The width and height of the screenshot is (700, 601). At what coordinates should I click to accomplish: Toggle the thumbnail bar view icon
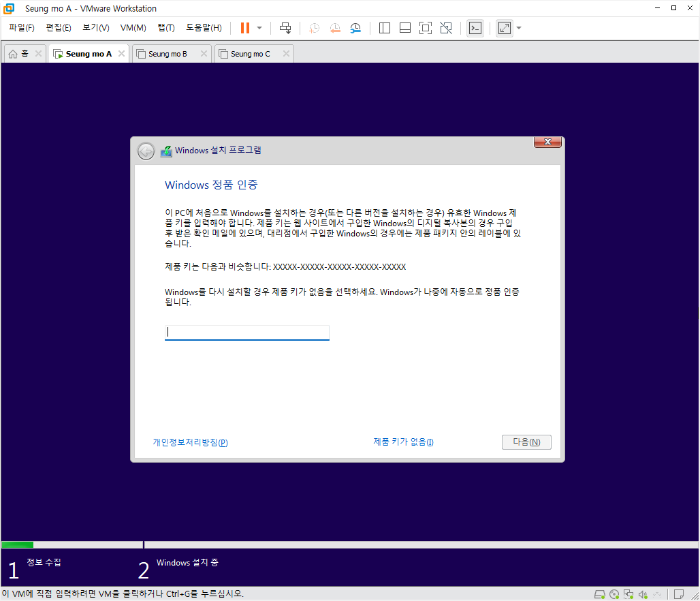click(x=405, y=28)
